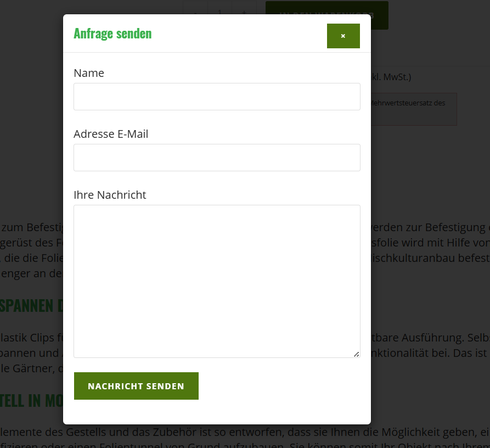Click the Adresse E-Mail label
490x448 pixels.
[x=111, y=134]
